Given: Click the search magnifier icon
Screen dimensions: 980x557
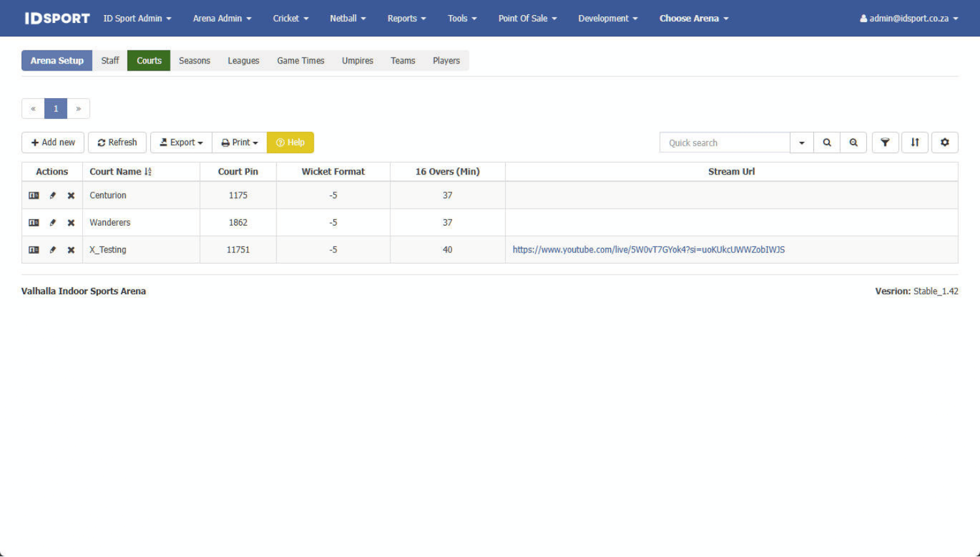Looking at the screenshot, I should (826, 143).
